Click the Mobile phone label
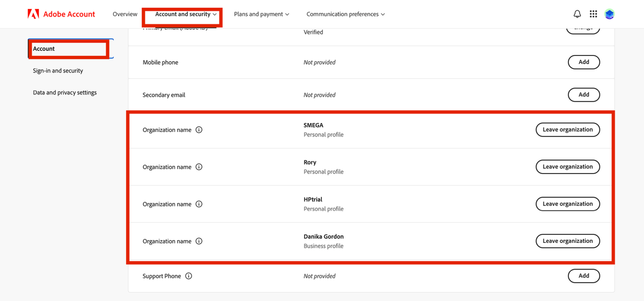 coord(160,62)
